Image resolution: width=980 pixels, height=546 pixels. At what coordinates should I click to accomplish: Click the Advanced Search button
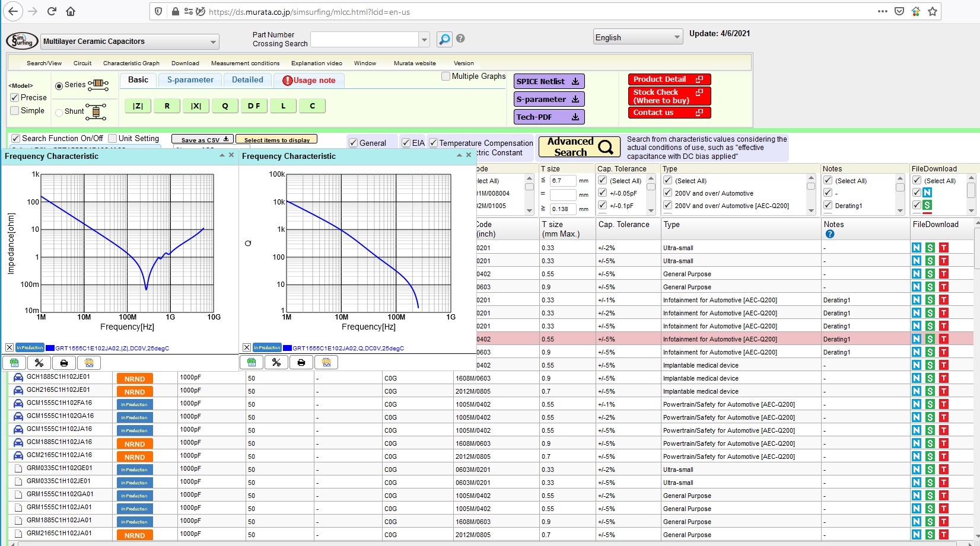pos(579,146)
